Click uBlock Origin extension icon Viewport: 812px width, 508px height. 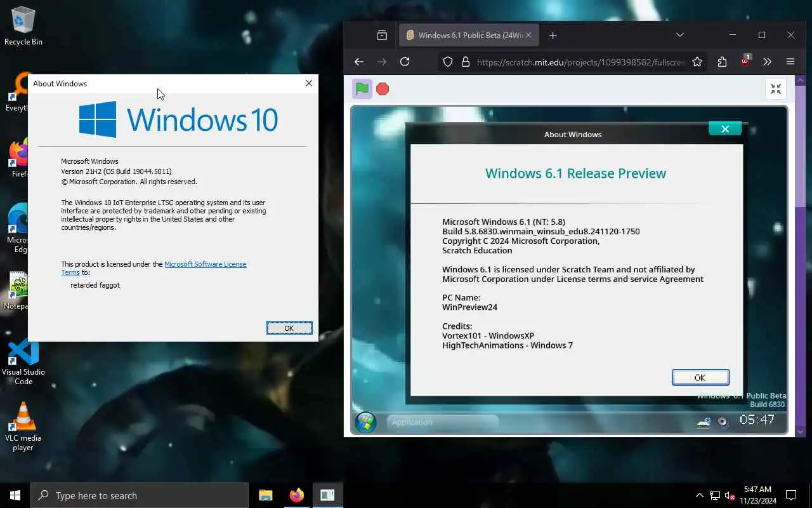pyautogui.click(x=745, y=62)
